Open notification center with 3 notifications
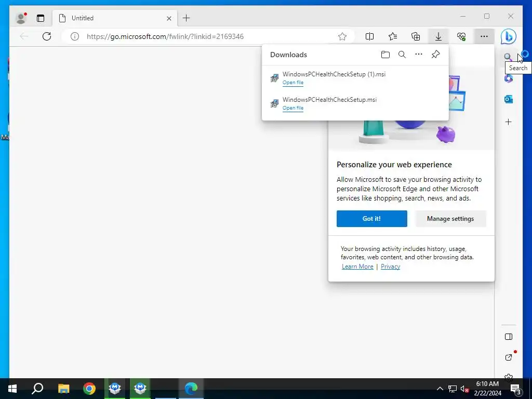The height and width of the screenshot is (399, 532). click(x=515, y=389)
